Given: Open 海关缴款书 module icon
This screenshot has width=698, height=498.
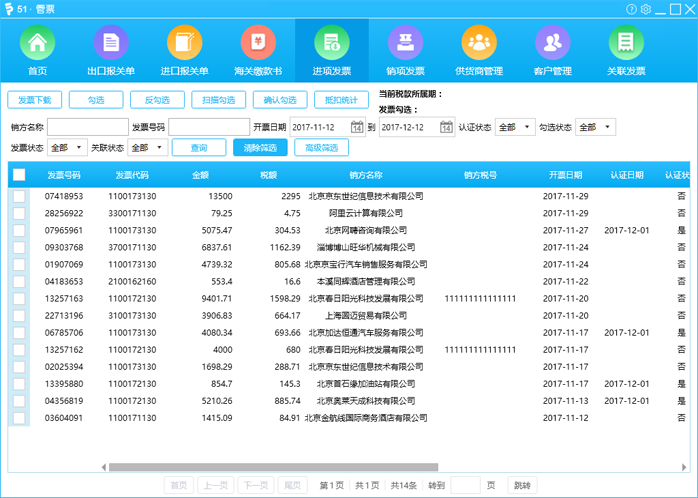Looking at the screenshot, I should (258, 45).
